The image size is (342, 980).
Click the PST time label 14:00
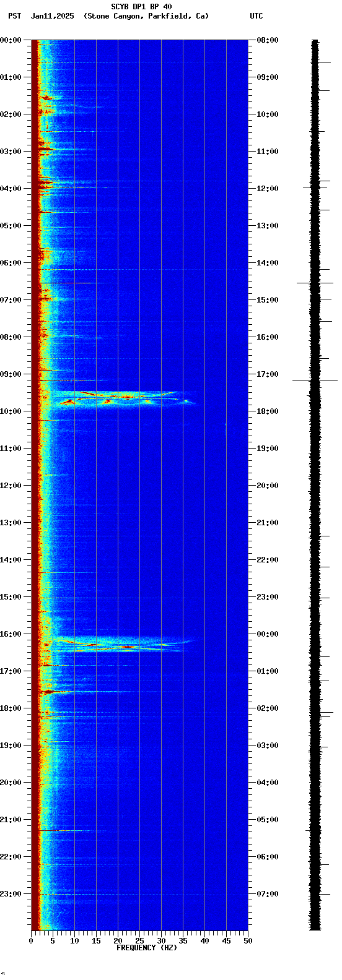[11, 560]
